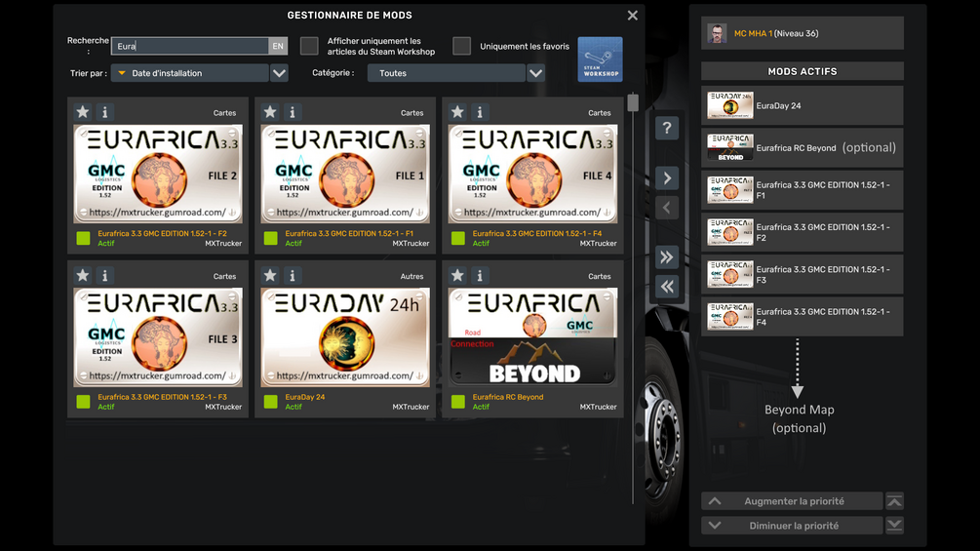Toggle Uniquement les favoris checkbox
980x551 pixels.
click(x=461, y=46)
